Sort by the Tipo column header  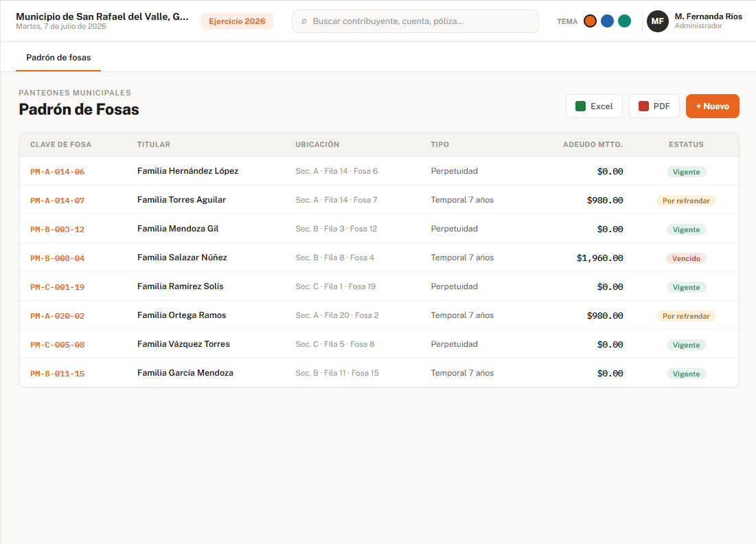[x=439, y=144]
